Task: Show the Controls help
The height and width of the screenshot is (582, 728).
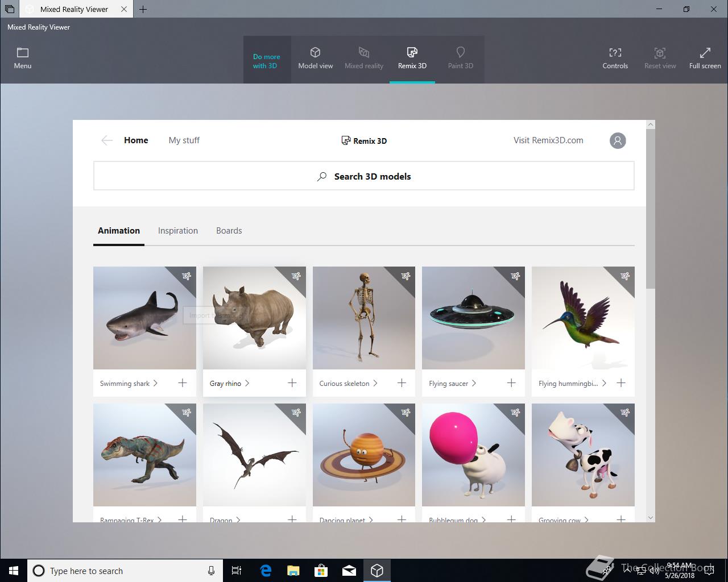Action: pyautogui.click(x=615, y=59)
